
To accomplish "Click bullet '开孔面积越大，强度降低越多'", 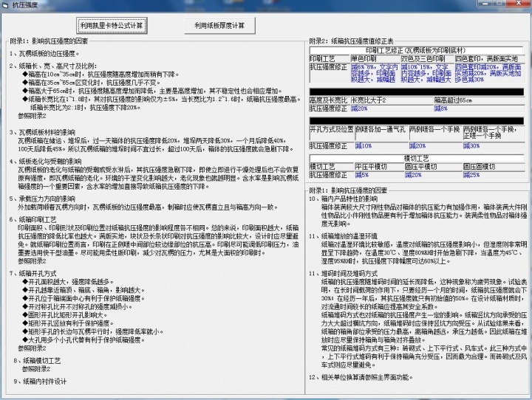I will pos(68,282).
